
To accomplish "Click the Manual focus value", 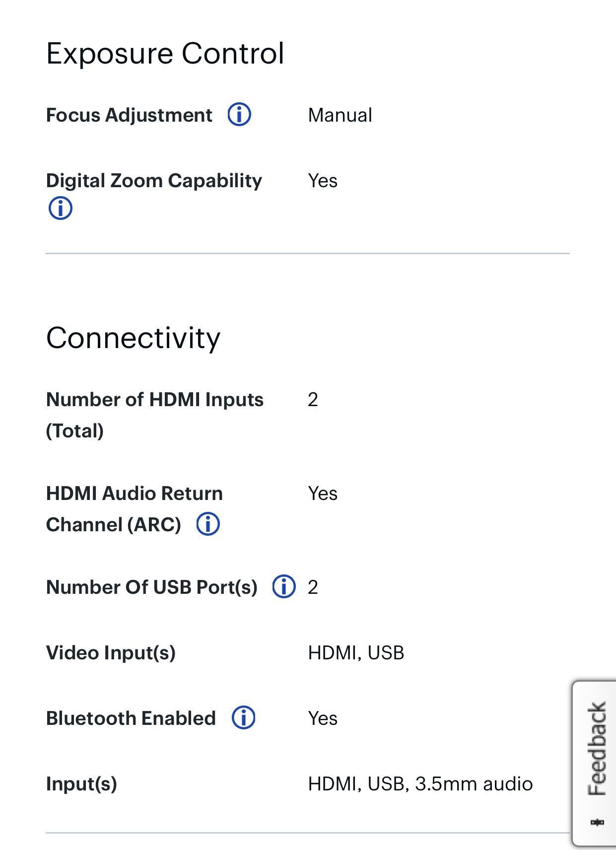I will [340, 115].
